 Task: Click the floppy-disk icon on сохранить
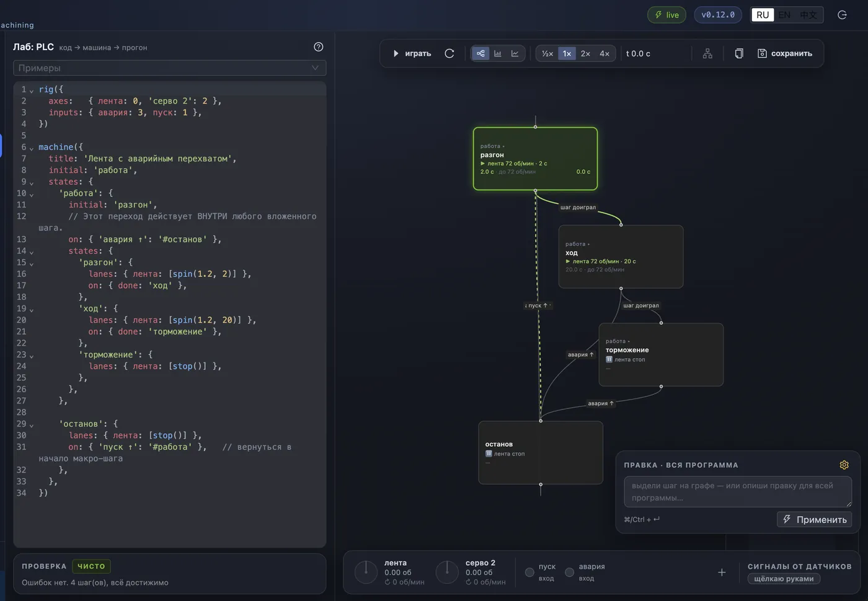pyautogui.click(x=762, y=53)
